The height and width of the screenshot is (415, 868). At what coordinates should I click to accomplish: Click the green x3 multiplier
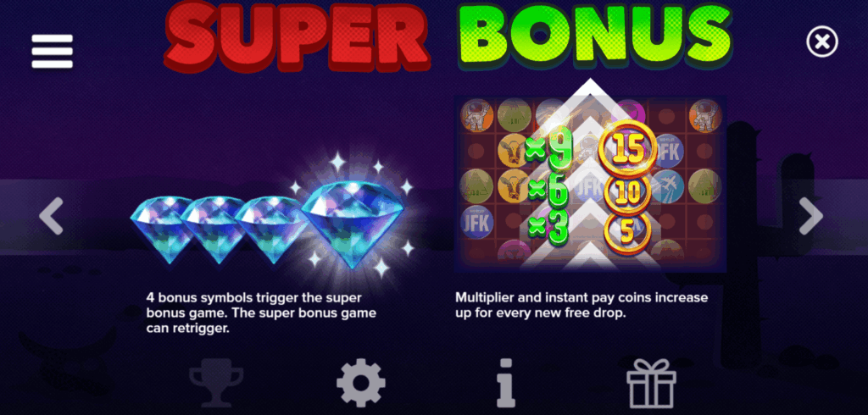tap(548, 230)
